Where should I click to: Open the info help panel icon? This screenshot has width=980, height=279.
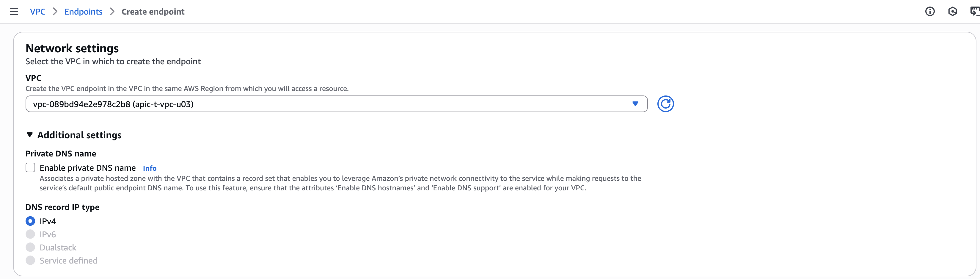pyautogui.click(x=929, y=11)
